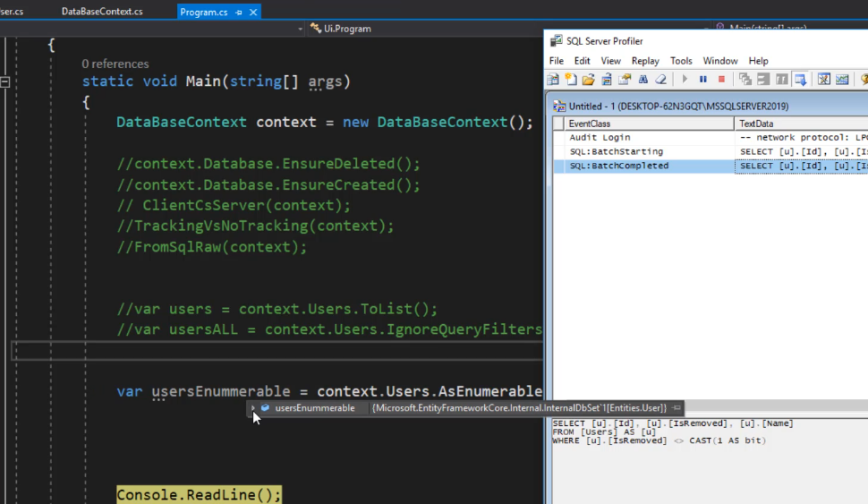868x504 pixels.
Task: Click grayed icon left of Auto Scroll
Action: [x=781, y=79]
